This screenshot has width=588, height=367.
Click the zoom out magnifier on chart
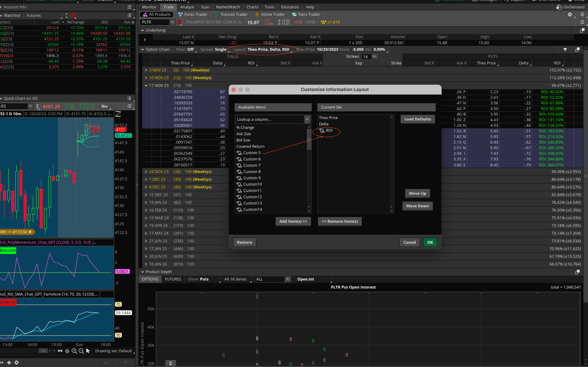point(81,351)
